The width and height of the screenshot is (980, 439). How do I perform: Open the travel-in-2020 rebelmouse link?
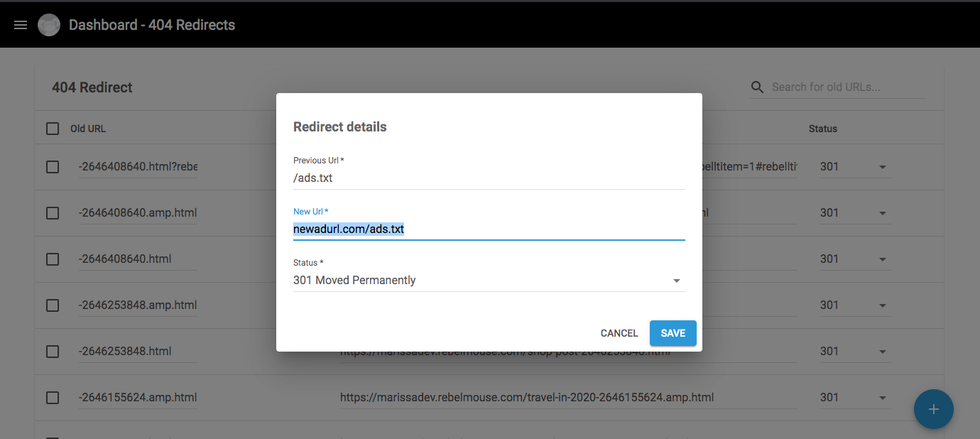[x=527, y=398]
